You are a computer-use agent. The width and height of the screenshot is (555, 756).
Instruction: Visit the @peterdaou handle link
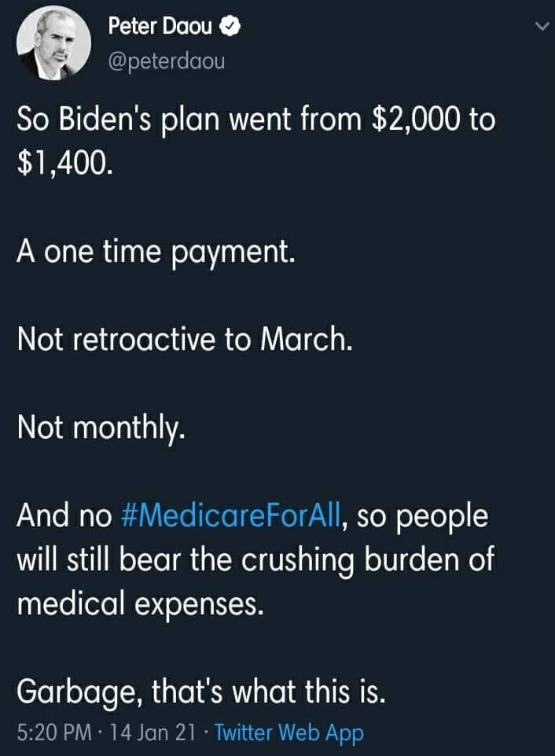pos(167,61)
